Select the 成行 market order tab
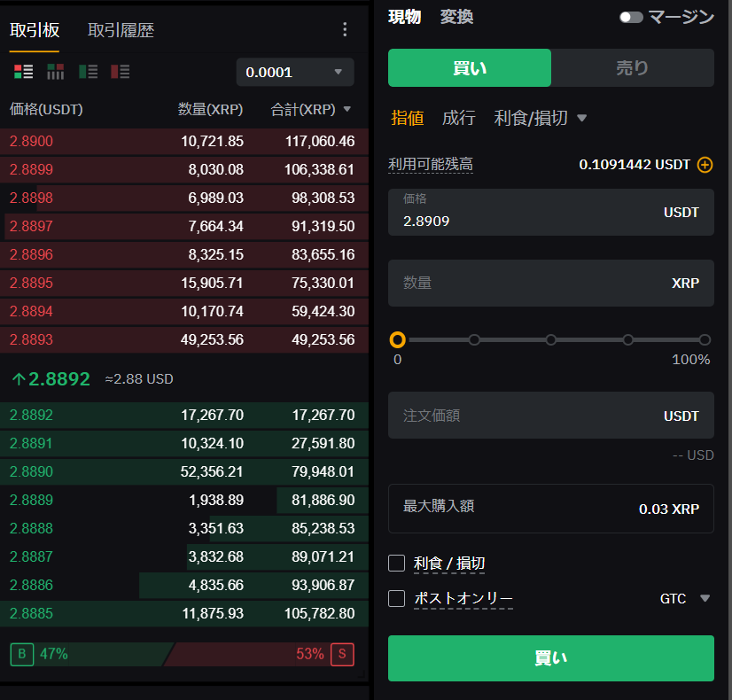 click(458, 118)
